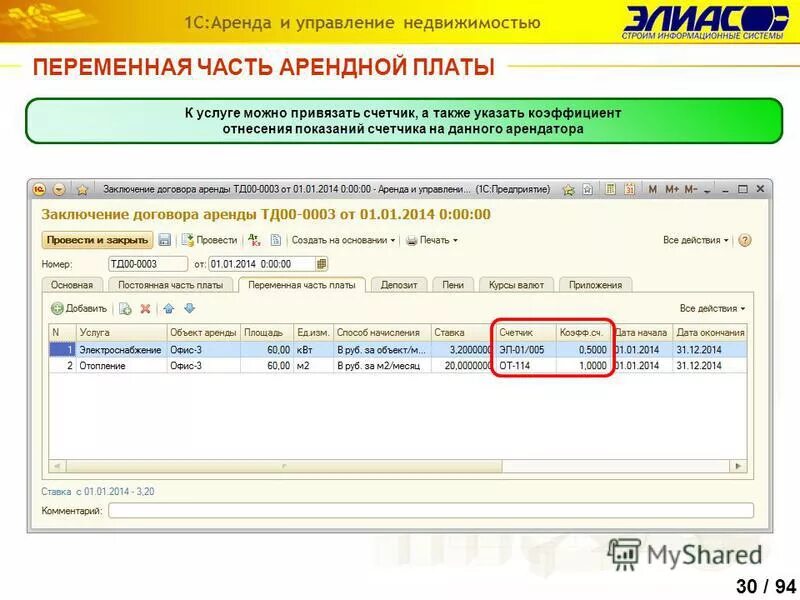Viewport: 800px width, 600px height.
Task: Click the 'Коэфф.сч.' column header
Action: pos(583,332)
